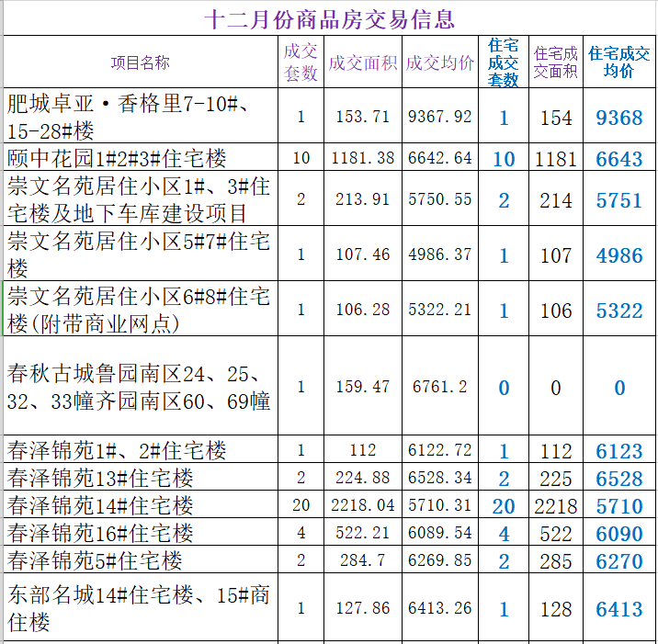The image size is (658, 644).
Task: Click the 成交均价 column header
Action: pyautogui.click(x=440, y=62)
